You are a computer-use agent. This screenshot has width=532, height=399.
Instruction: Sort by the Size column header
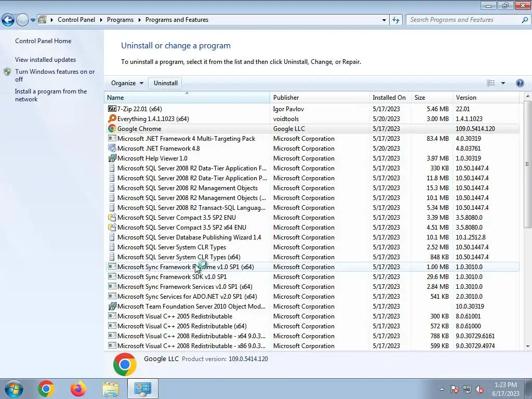[432, 97]
